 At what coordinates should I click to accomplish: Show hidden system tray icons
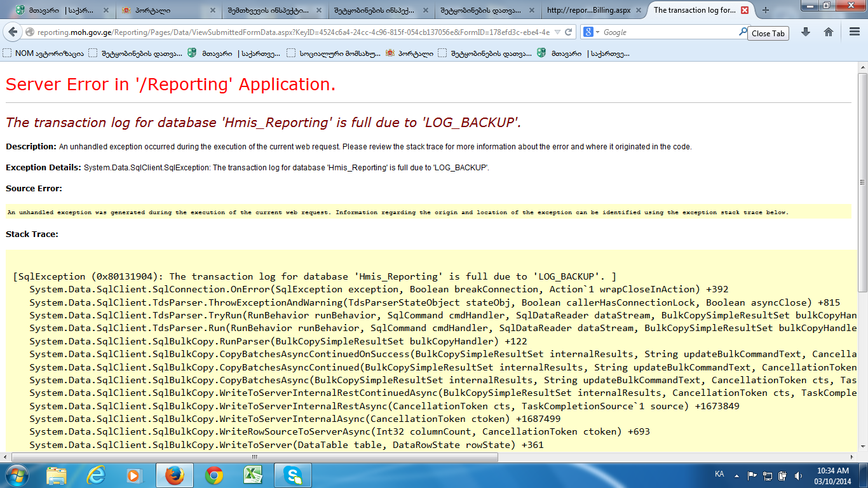point(736,475)
